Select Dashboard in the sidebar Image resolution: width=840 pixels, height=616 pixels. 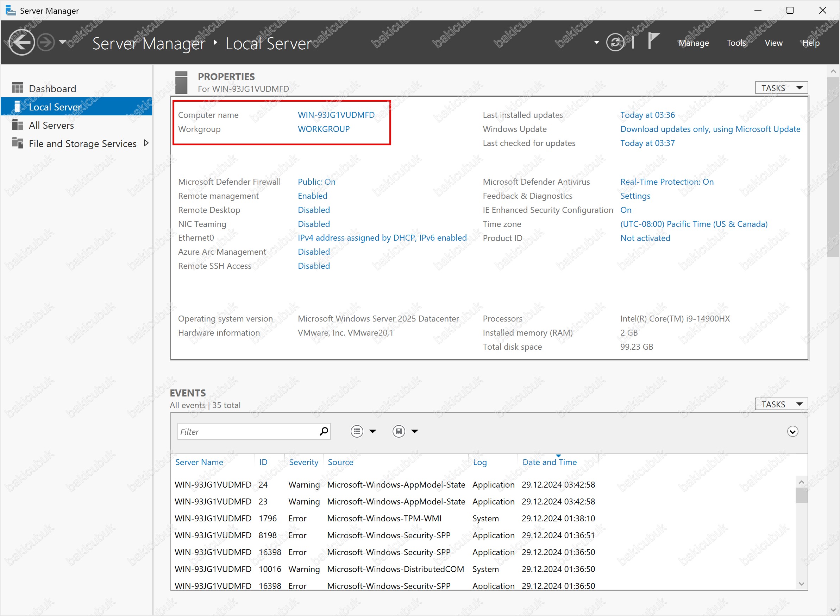coord(76,88)
